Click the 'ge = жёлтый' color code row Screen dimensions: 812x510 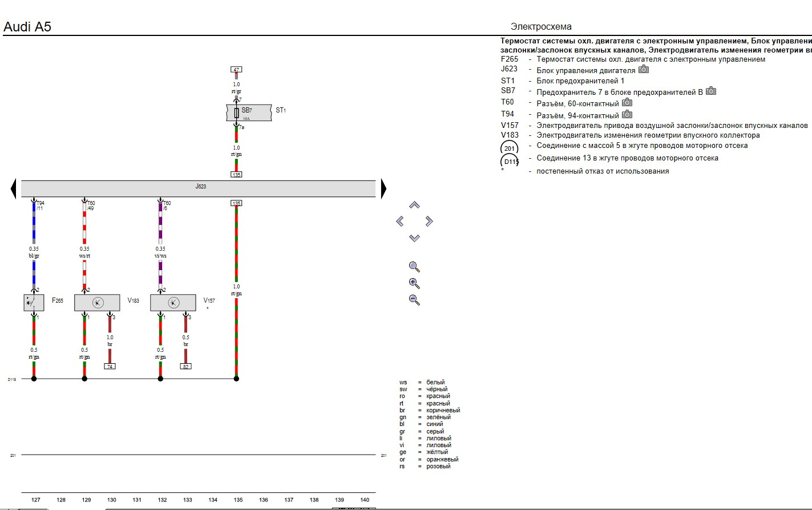[424, 452]
